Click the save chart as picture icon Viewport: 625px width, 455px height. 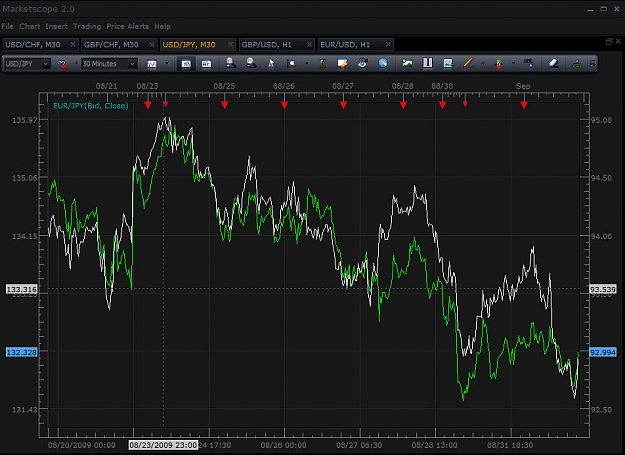click(407, 63)
